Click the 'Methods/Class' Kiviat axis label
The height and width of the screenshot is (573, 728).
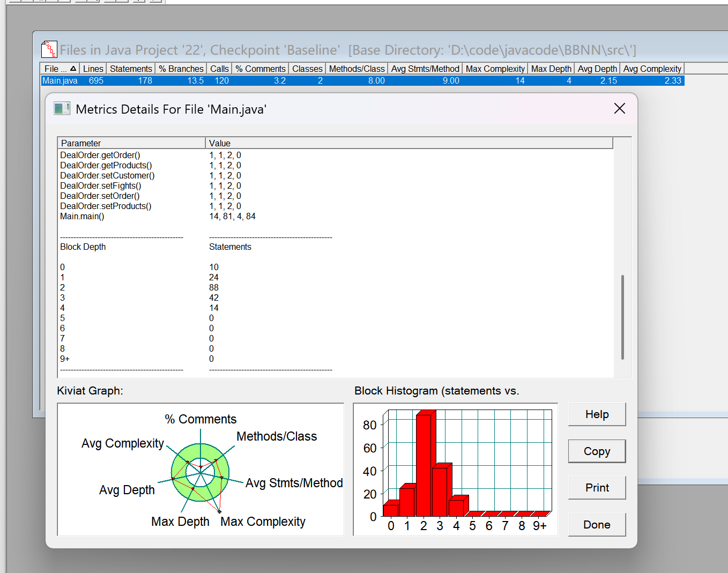coord(277,436)
